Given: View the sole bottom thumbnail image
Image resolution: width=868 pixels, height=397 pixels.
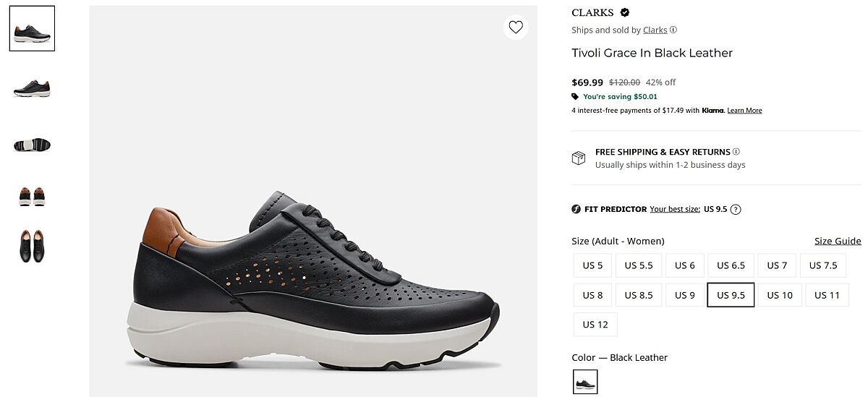Looking at the screenshot, I should 32,145.
